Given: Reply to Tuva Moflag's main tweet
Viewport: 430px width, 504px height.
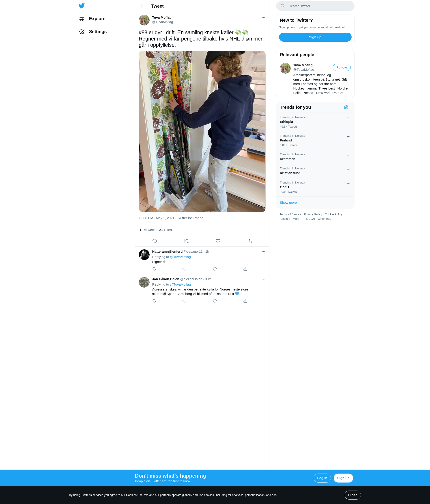Looking at the screenshot, I should tap(155, 241).
